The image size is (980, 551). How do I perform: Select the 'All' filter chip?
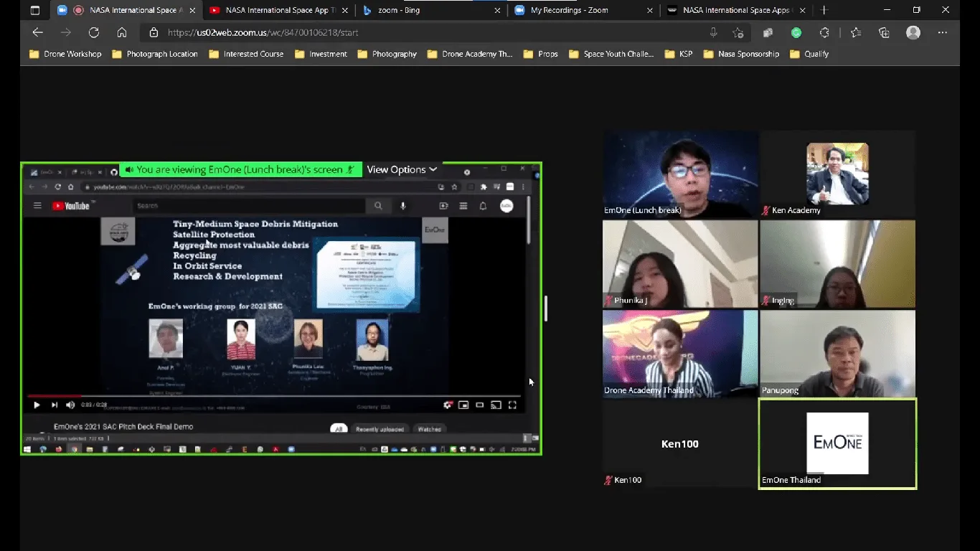coord(339,429)
